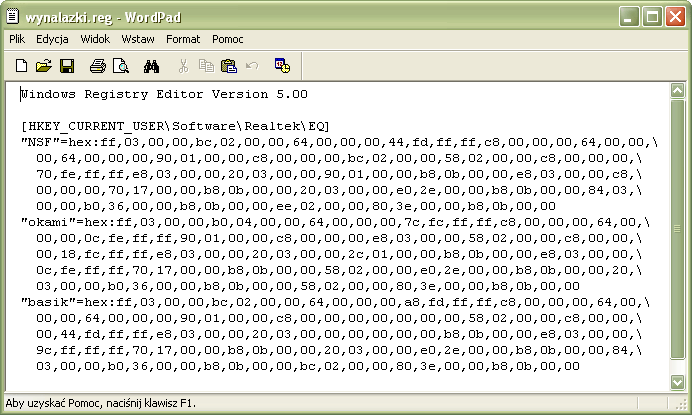This screenshot has width=692, height=415.
Task: Minimize the WordPad window
Action: [x=628, y=17]
